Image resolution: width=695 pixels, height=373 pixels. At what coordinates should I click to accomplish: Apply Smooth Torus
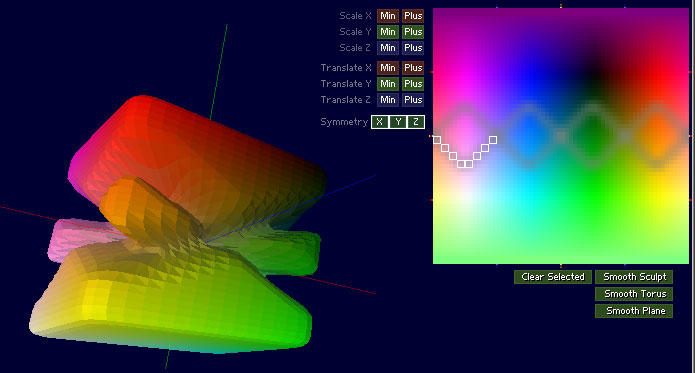tap(634, 294)
